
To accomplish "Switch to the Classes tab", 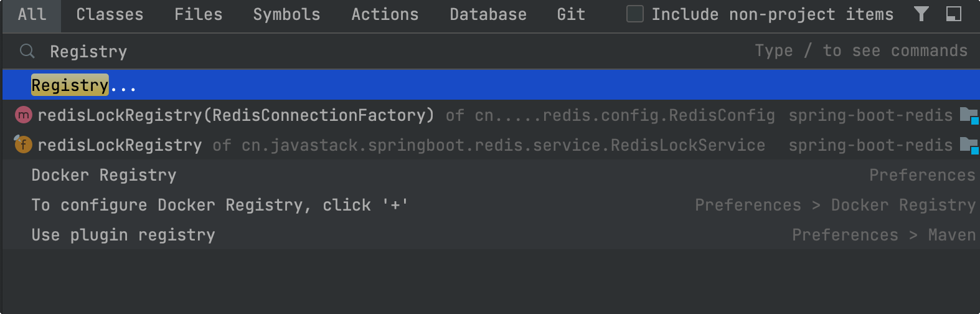I will (110, 14).
